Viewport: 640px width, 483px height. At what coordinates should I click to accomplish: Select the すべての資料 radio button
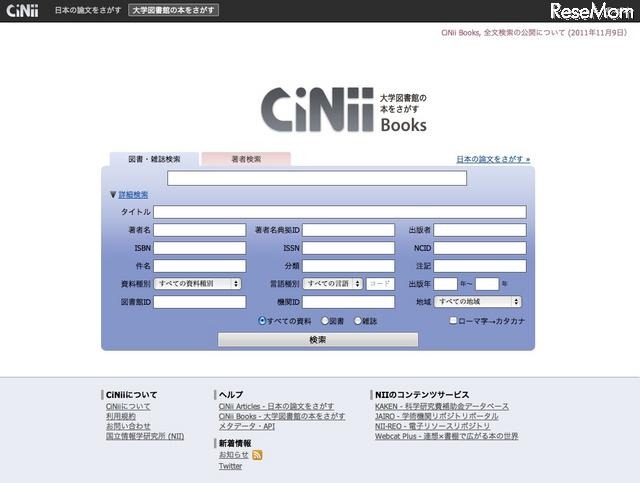(262, 321)
